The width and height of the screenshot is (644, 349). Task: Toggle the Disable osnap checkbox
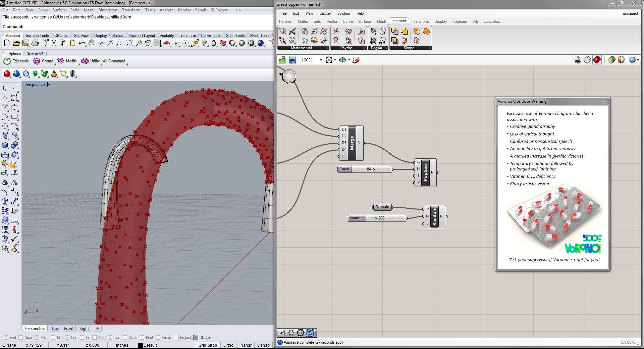coord(196,338)
